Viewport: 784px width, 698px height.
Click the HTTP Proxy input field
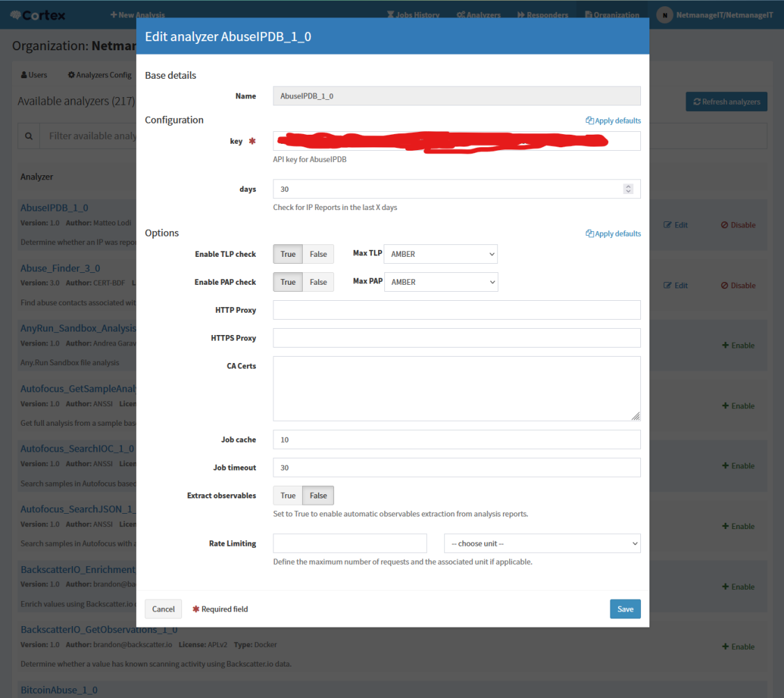point(456,310)
